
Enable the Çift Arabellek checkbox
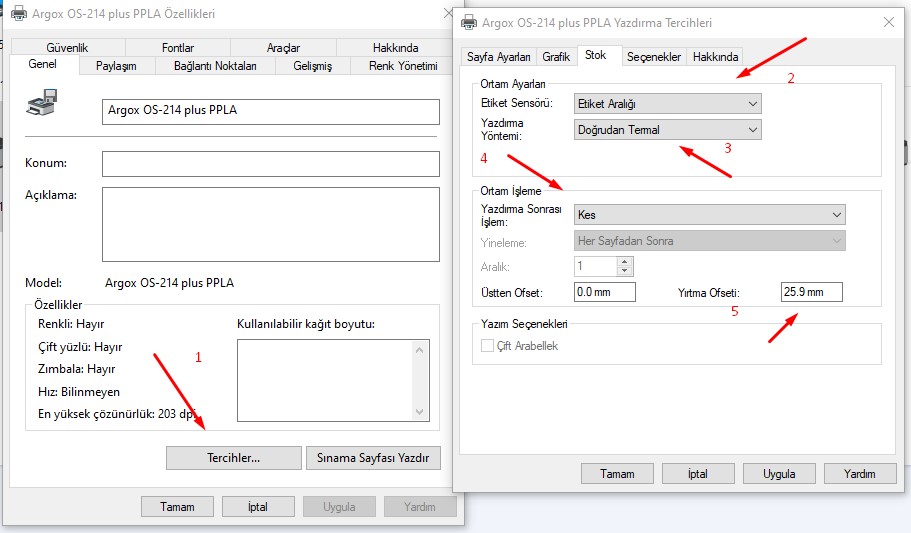point(487,346)
